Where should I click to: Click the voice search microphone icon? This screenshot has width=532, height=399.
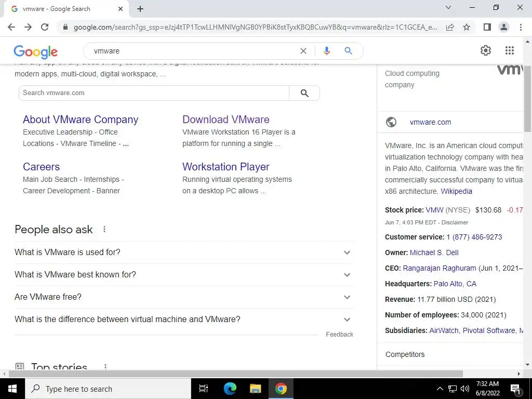(326, 51)
